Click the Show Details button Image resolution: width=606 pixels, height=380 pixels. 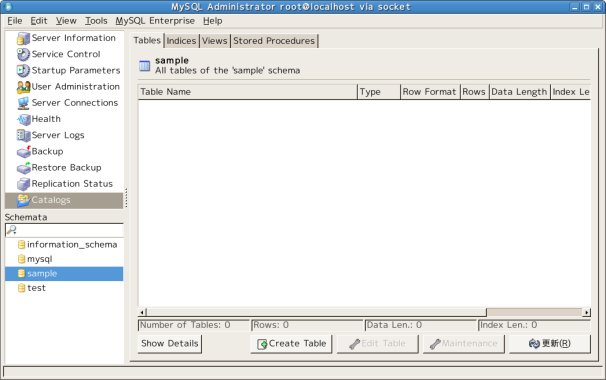point(170,344)
